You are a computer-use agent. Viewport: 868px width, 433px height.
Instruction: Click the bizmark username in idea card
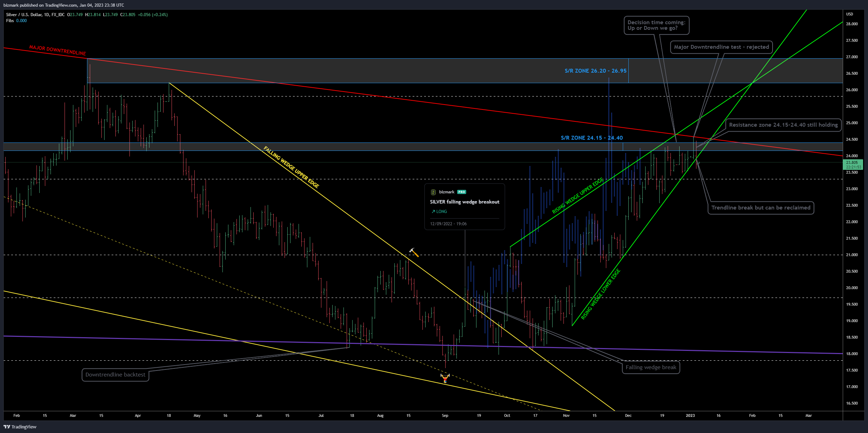pyautogui.click(x=447, y=192)
